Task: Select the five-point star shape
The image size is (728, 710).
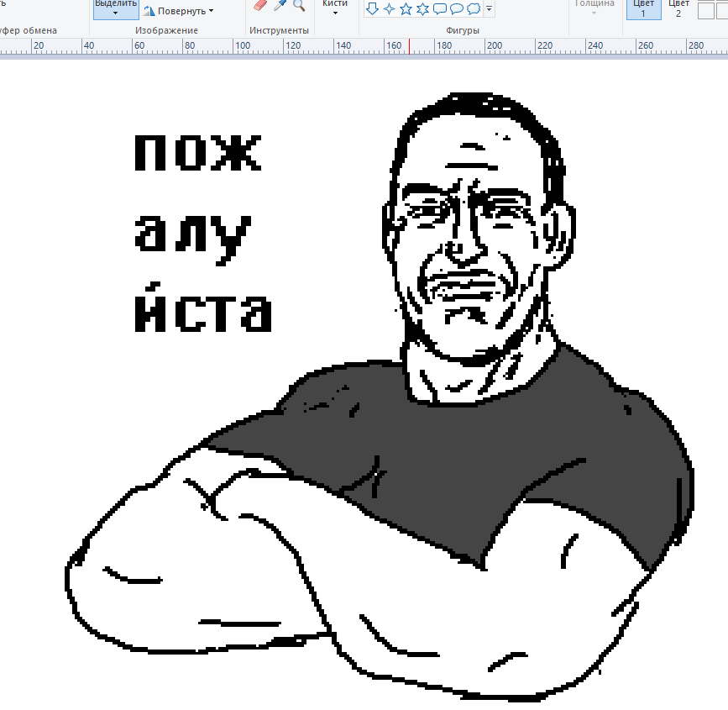Action: click(x=406, y=8)
